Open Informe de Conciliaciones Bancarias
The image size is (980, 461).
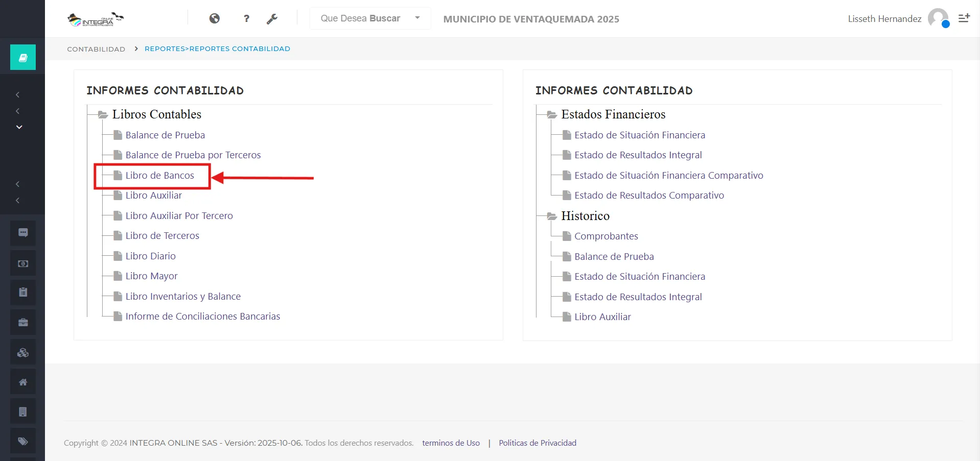click(x=202, y=317)
